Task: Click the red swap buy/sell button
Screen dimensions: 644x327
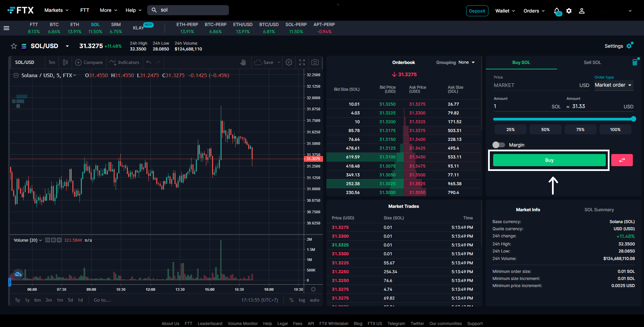Action: 622,160
